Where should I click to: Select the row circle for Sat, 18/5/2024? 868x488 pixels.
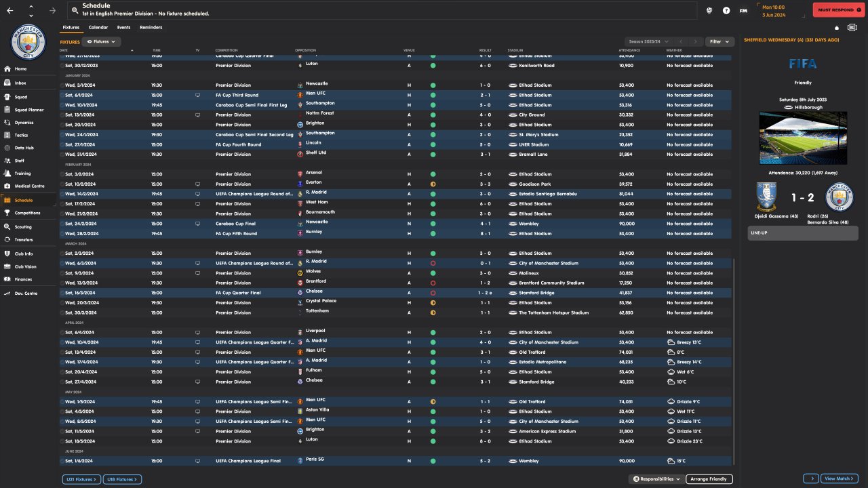tap(62, 441)
